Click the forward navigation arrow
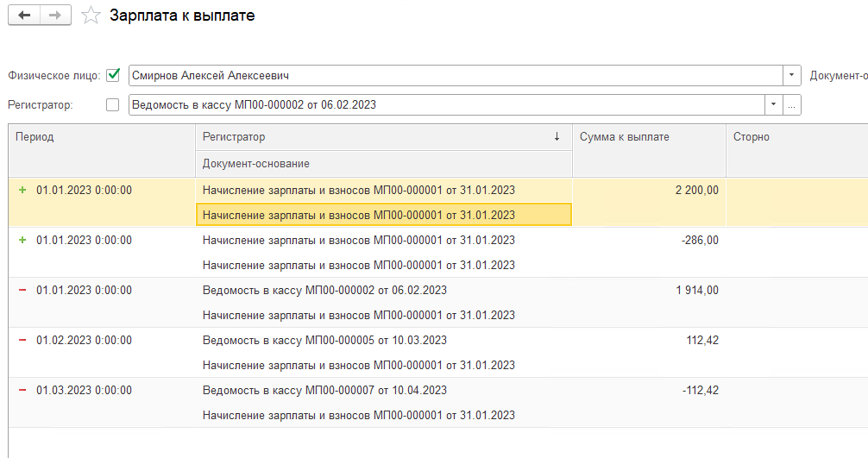This screenshot has width=868, height=458. point(54,16)
